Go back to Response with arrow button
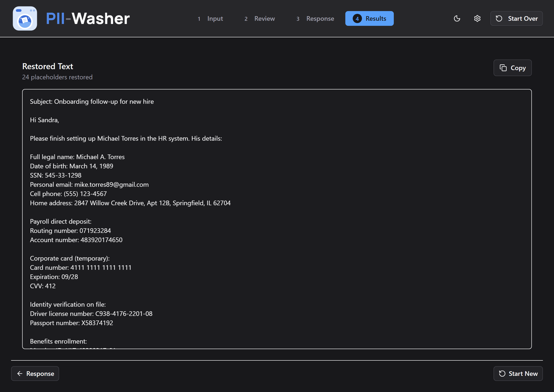The height and width of the screenshot is (392, 554). pyautogui.click(x=35, y=373)
